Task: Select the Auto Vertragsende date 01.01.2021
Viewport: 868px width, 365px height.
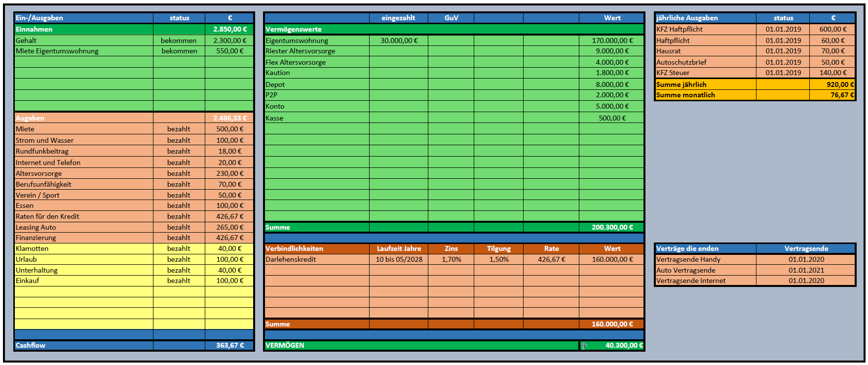Action: [806, 270]
